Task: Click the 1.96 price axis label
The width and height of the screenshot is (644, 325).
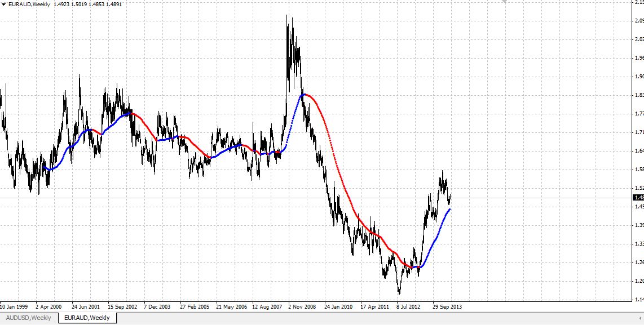Action: point(639,58)
